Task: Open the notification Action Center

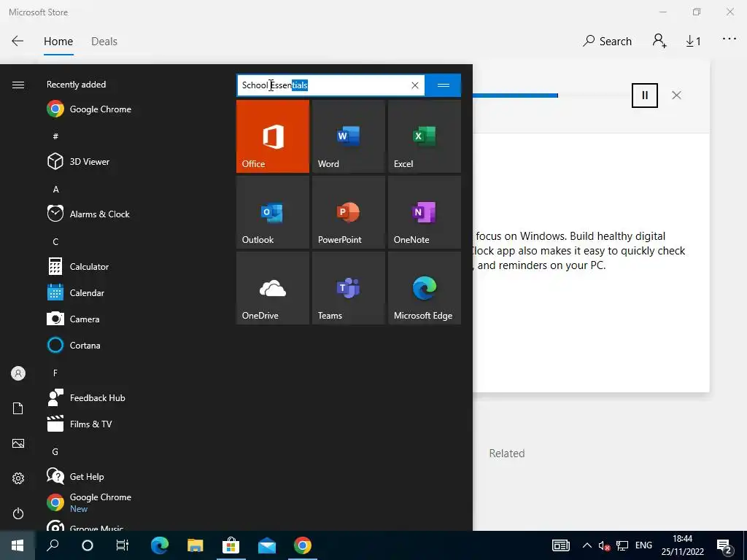Action: 725,547
